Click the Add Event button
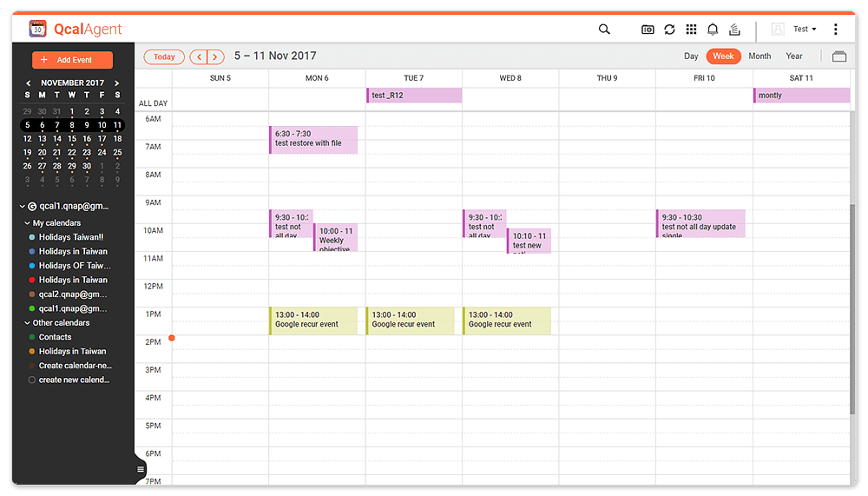 pos(73,60)
